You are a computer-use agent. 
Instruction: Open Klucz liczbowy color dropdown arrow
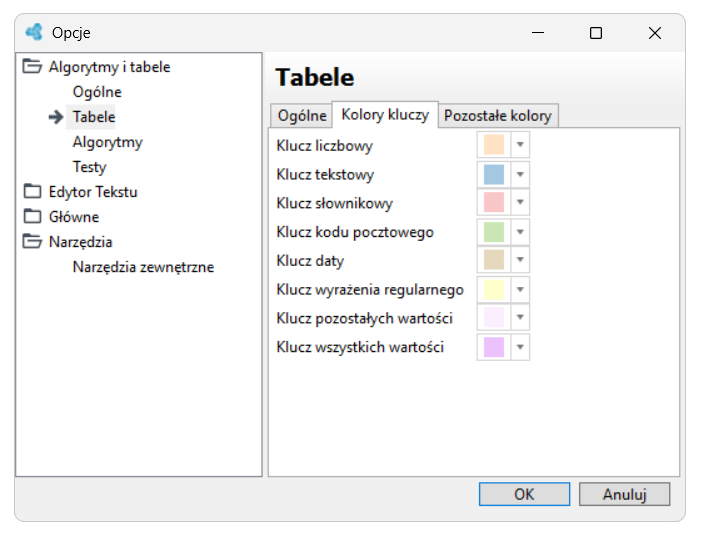coord(520,145)
